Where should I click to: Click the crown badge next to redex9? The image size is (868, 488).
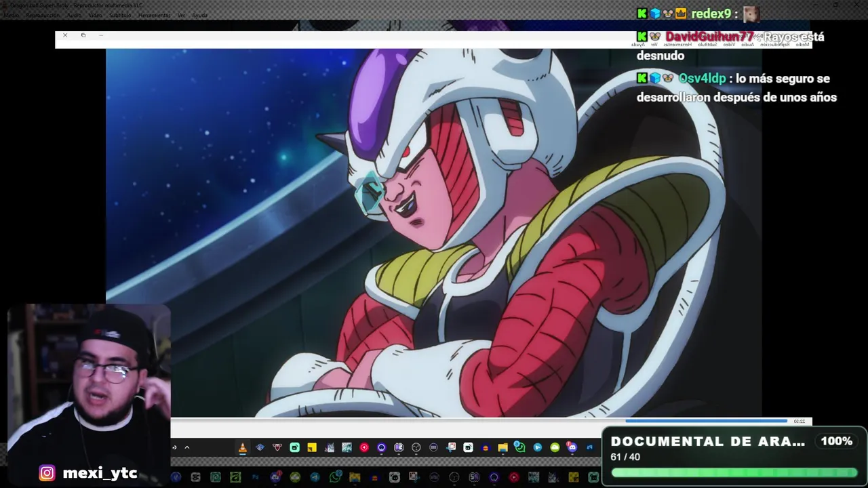coord(681,14)
